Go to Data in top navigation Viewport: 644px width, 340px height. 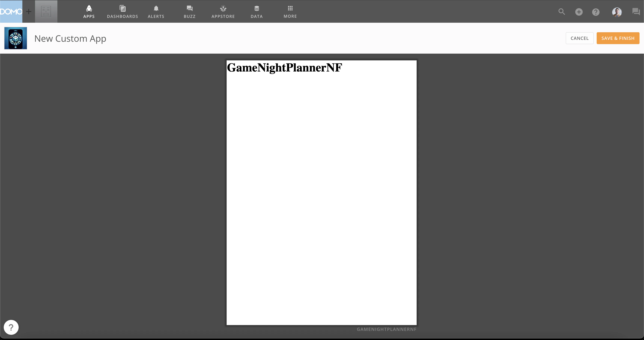tap(256, 12)
